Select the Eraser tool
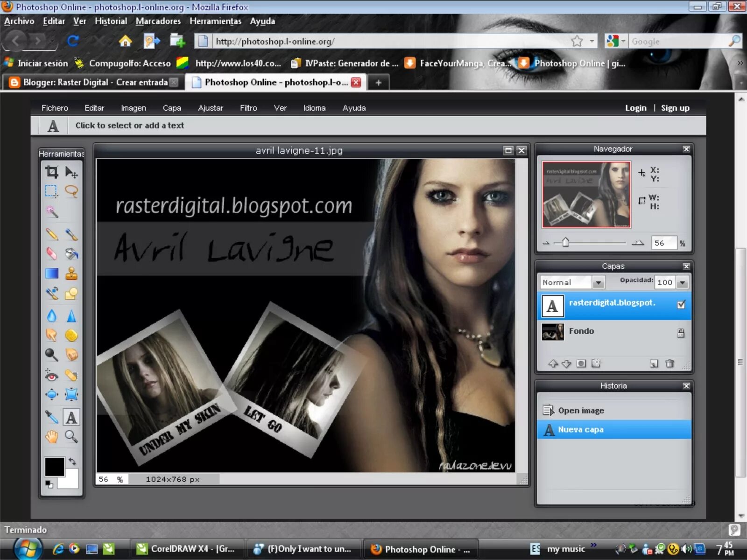This screenshot has width=747, height=560. pos(51,253)
